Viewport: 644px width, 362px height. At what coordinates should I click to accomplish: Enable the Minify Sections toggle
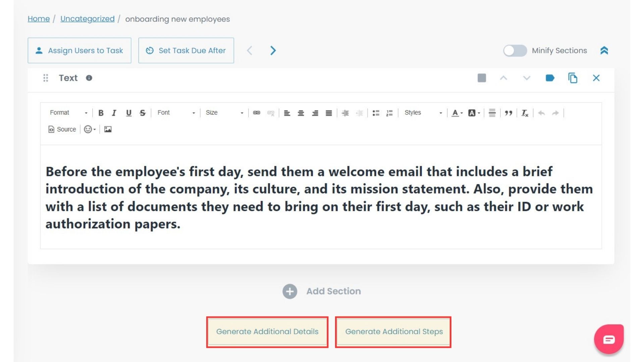[515, 50]
